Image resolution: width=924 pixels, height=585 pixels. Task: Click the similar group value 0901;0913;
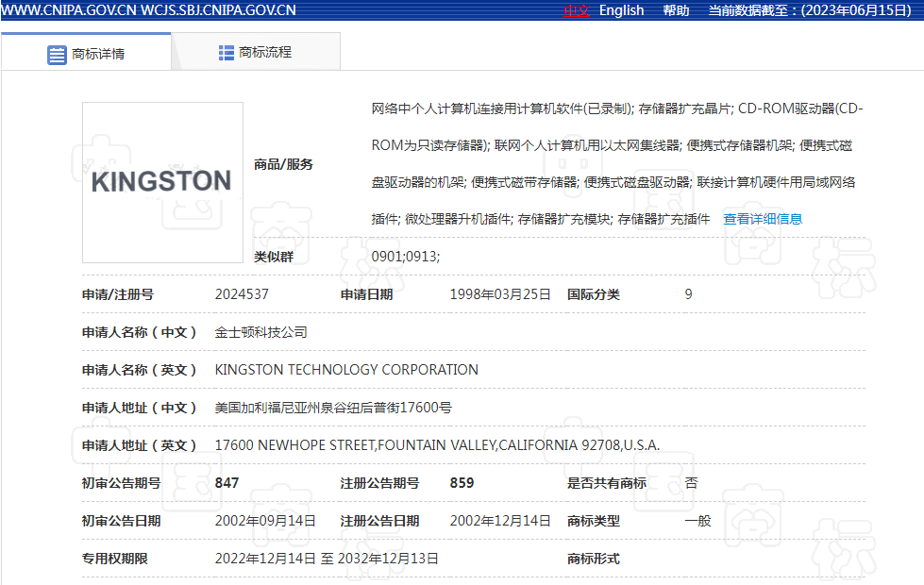point(406,257)
